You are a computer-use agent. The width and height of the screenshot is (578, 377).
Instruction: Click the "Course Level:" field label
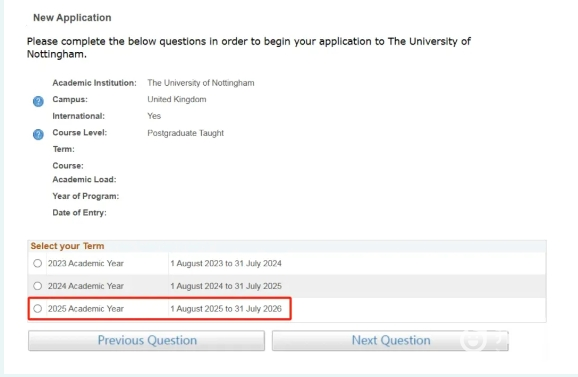point(80,132)
